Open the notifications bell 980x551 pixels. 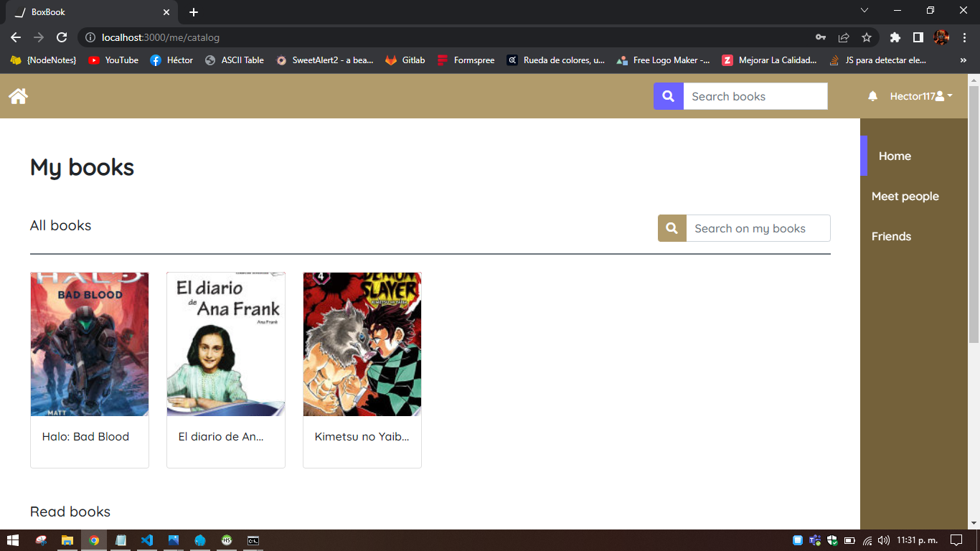point(872,96)
